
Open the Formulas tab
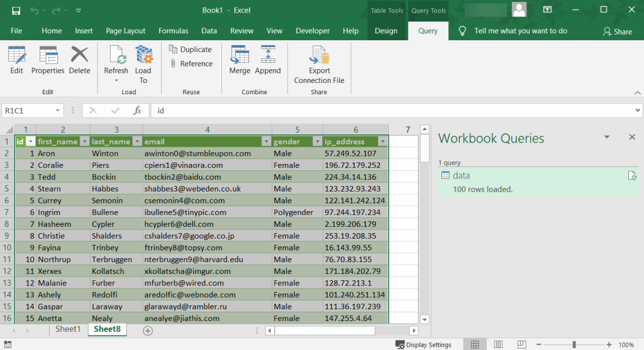[x=174, y=31]
